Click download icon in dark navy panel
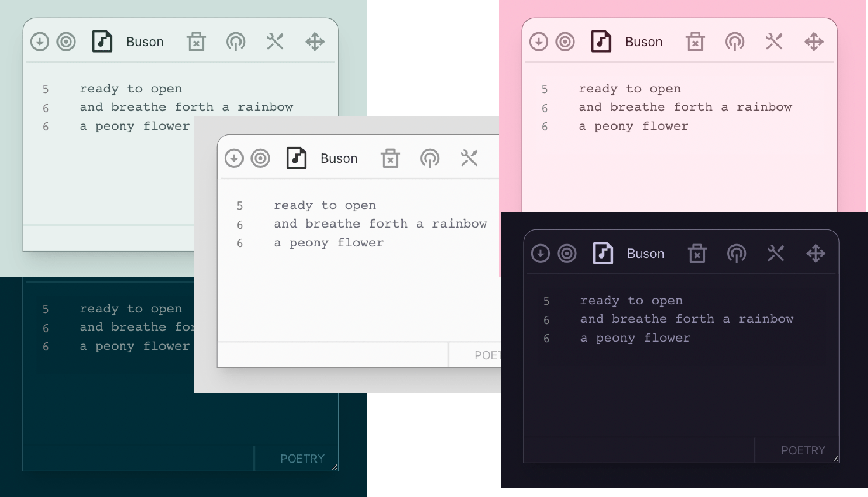Screen dimensions: 868x497 pos(540,254)
